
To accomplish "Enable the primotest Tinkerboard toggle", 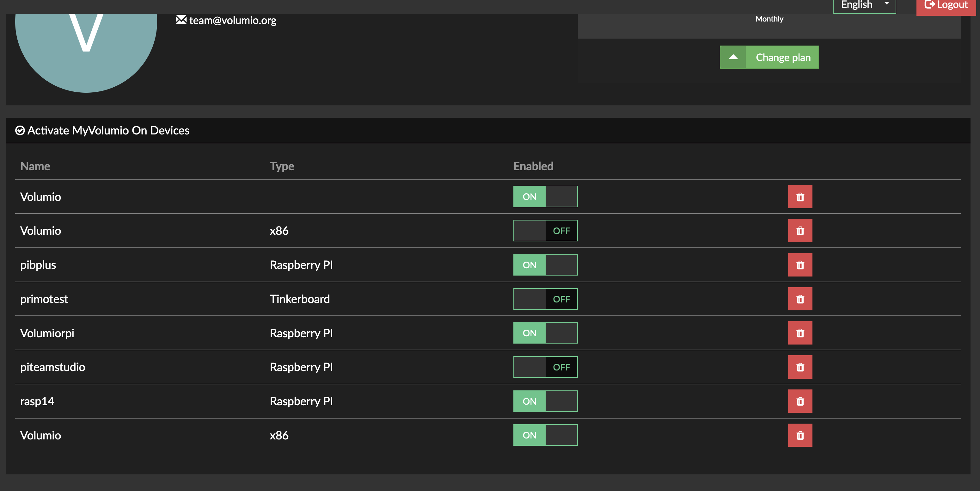I will tap(545, 299).
